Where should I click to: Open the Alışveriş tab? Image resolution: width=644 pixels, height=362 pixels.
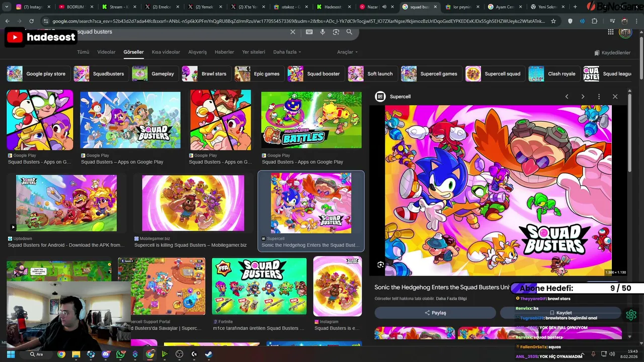tap(197, 52)
